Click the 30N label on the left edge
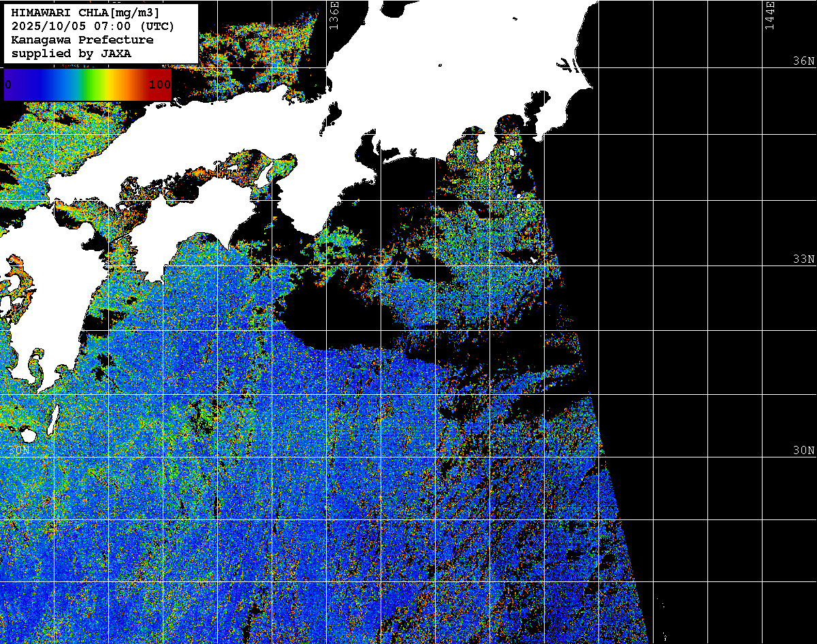Screen dimensions: 817x644 [19, 450]
